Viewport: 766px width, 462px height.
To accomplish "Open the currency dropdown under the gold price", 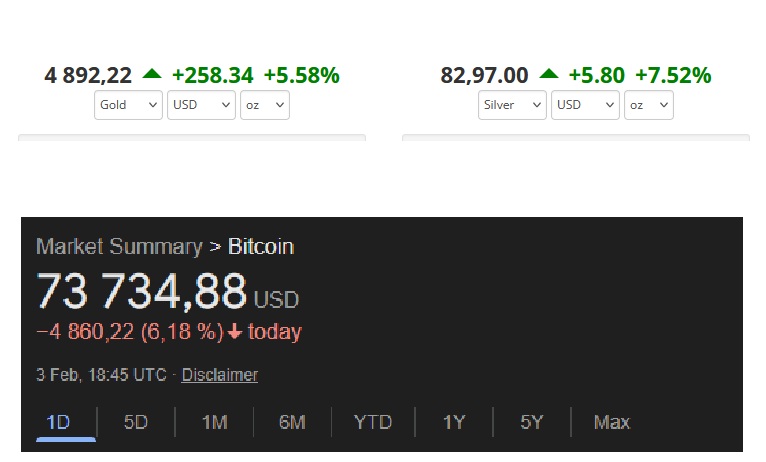I will [x=201, y=105].
